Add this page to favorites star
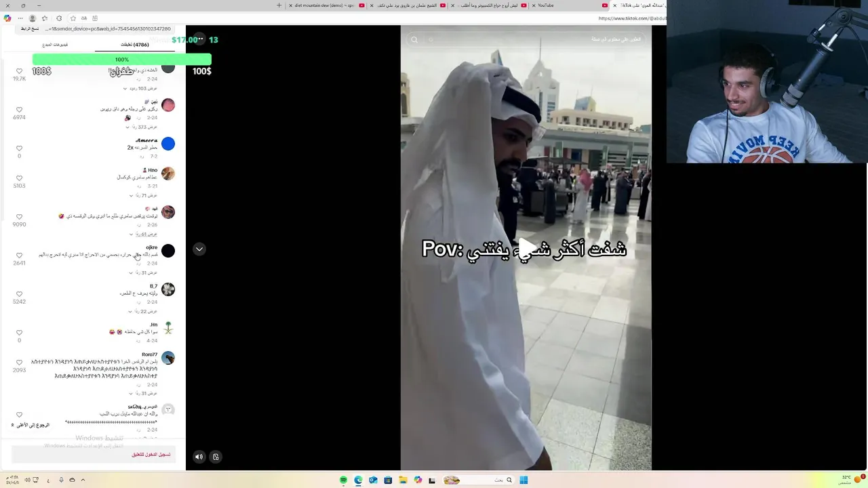Screen dimensions: 868x488 (x=73, y=18)
